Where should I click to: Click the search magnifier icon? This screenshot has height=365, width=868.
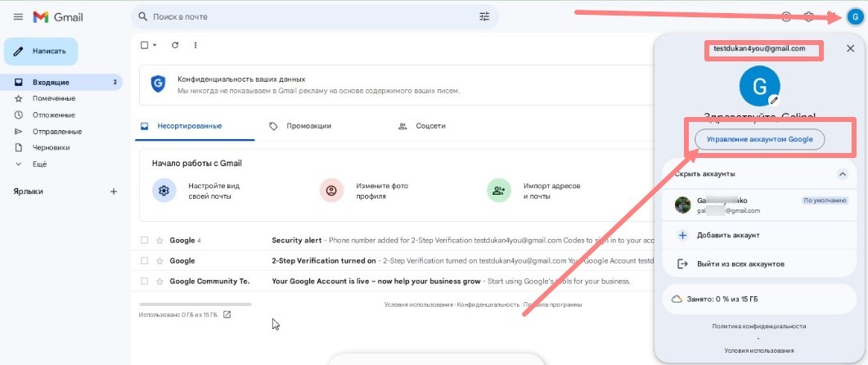143,17
